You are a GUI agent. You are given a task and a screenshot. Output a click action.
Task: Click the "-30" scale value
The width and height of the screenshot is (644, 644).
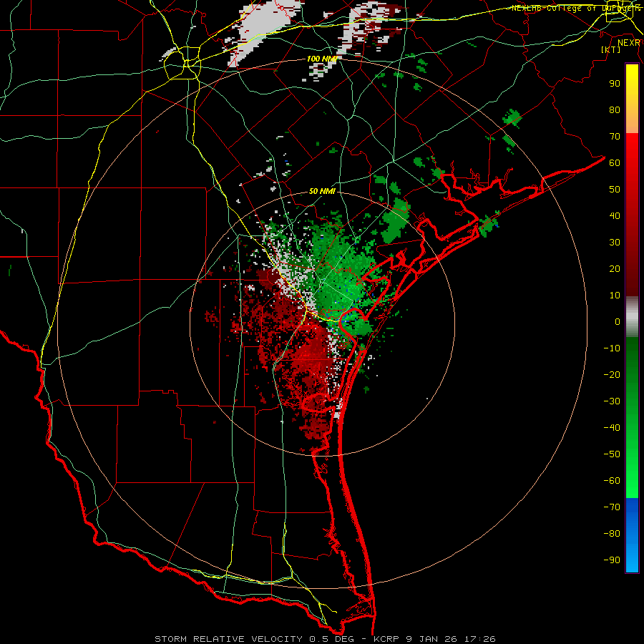pyautogui.click(x=612, y=401)
